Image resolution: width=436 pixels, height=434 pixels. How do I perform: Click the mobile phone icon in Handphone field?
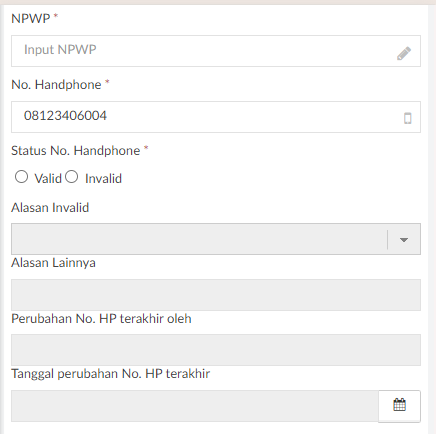[407, 118]
